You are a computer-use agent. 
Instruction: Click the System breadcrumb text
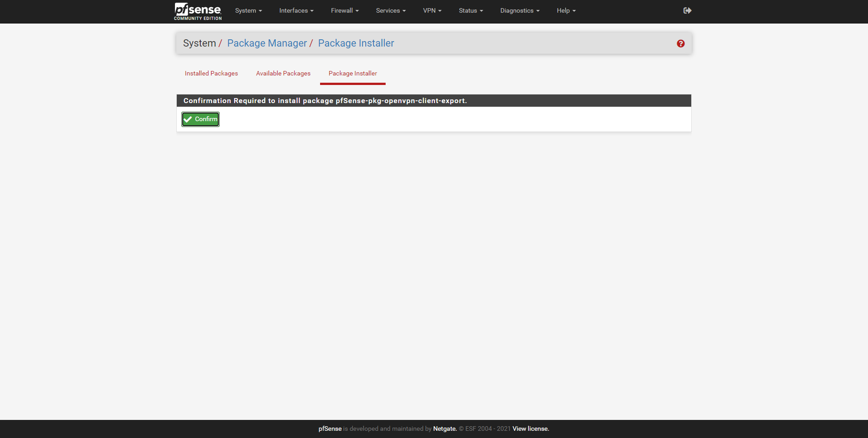tap(199, 43)
